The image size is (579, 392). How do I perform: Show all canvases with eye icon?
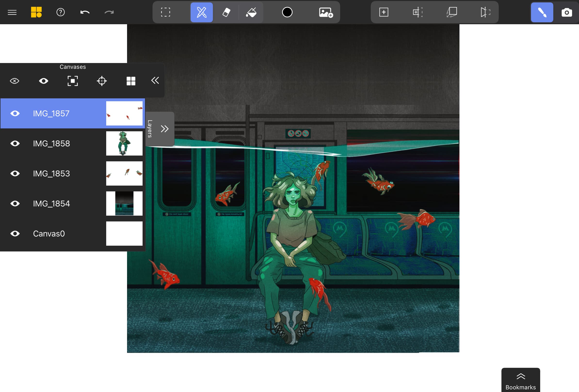pos(44,81)
